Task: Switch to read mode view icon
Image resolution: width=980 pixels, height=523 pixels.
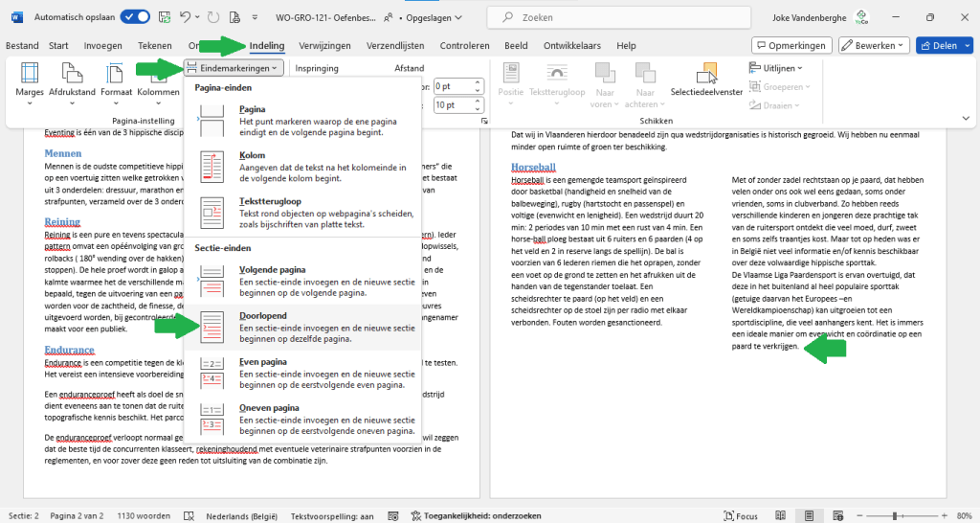Action: point(780,516)
